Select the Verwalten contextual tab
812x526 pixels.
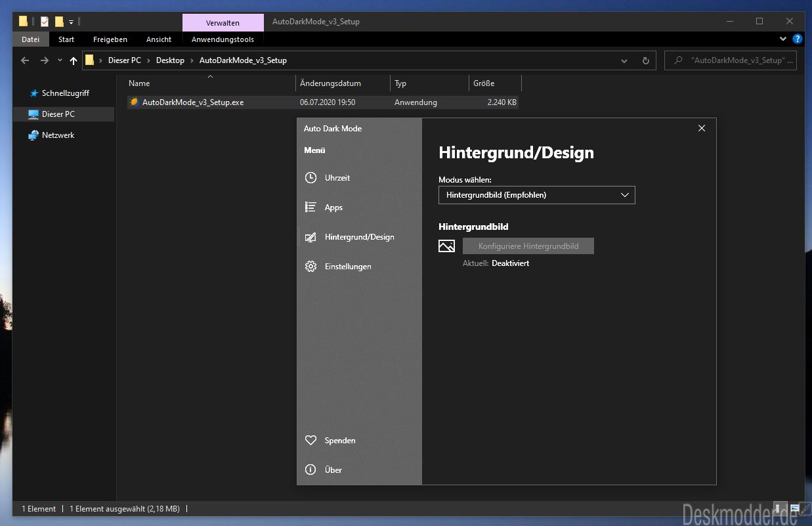(223, 22)
